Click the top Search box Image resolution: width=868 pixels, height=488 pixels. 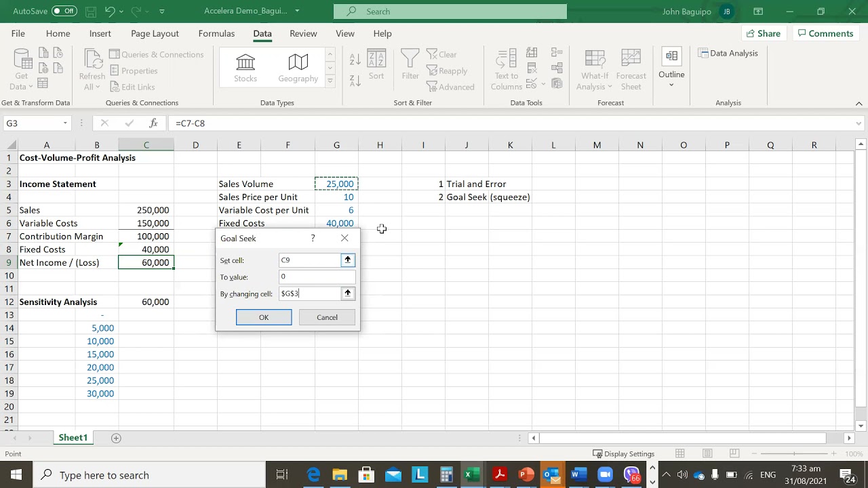click(x=450, y=12)
